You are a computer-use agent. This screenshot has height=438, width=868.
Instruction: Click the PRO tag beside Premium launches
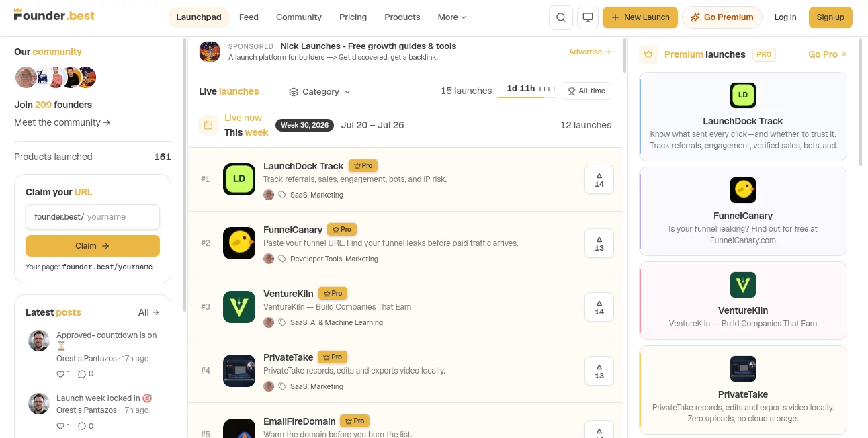coord(764,54)
